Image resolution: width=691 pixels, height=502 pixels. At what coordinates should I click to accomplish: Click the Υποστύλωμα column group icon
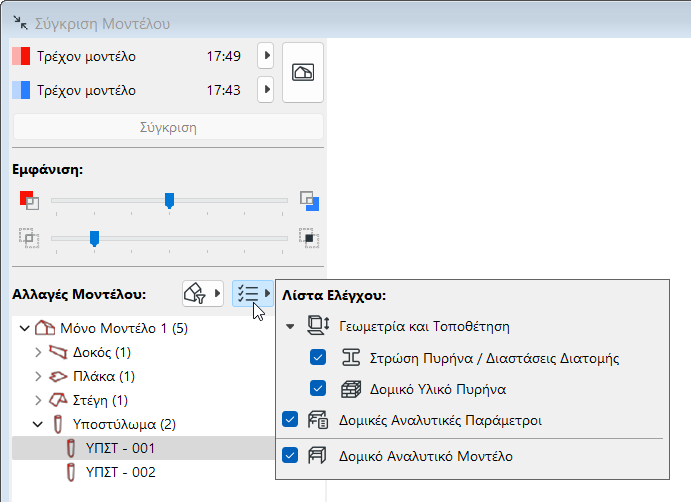58,424
